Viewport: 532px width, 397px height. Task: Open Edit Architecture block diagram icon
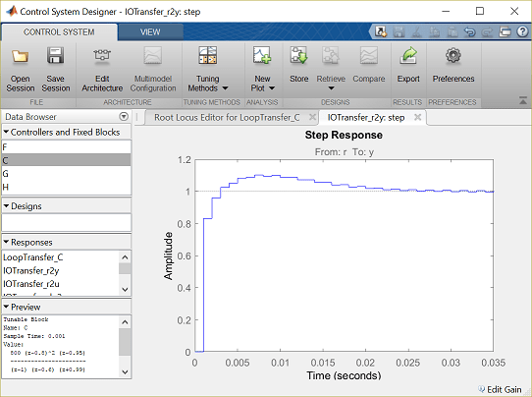point(102,55)
